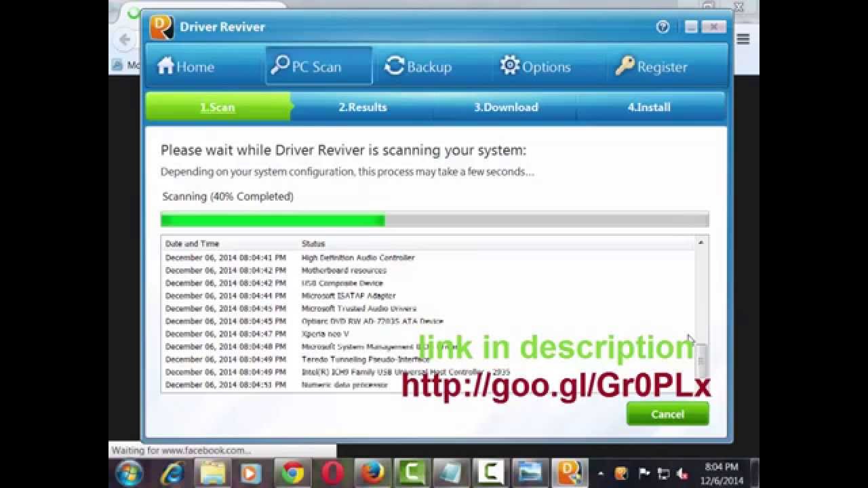
Task: Select the 1.Scan step
Action: [x=217, y=107]
